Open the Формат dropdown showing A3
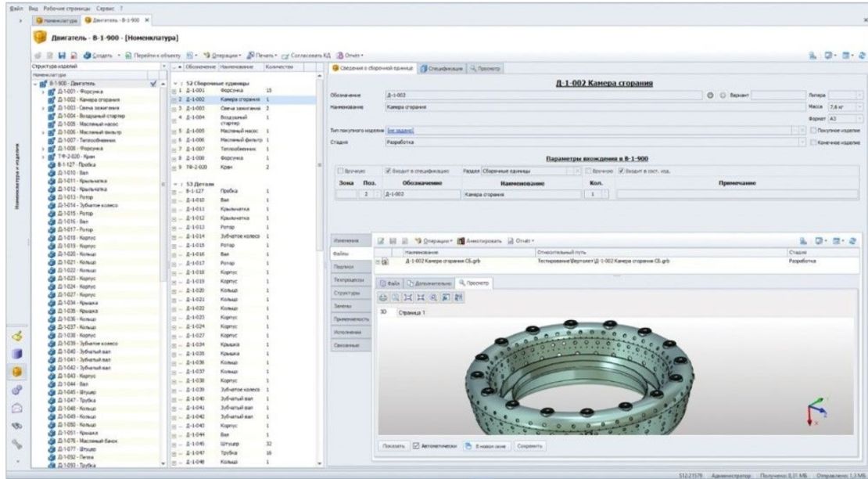The width and height of the screenshot is (868, 479). coord(859,118)
